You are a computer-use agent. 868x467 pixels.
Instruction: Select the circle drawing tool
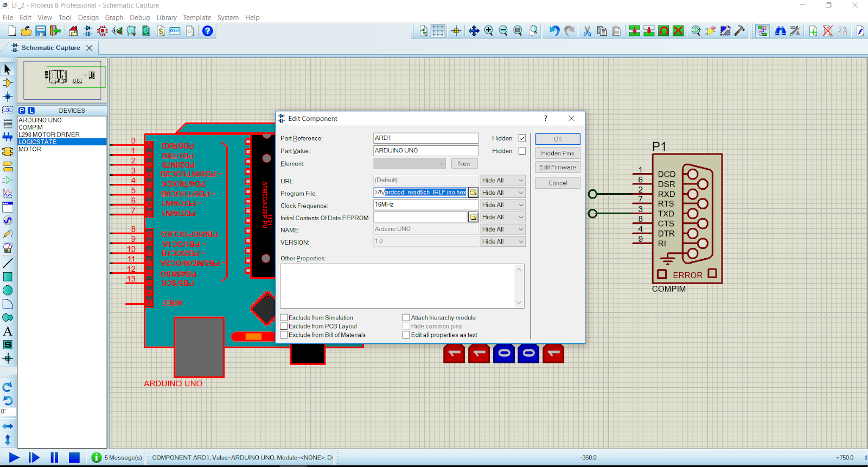(x=8, y=290)
